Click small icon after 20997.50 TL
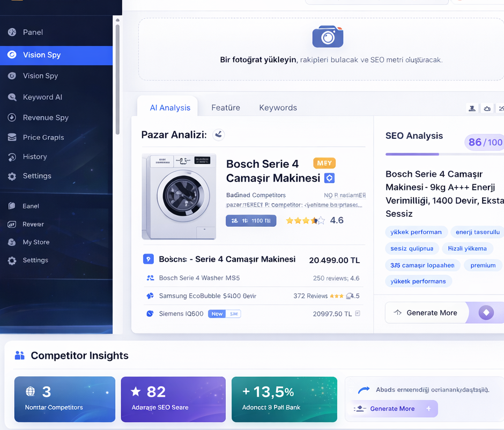The height and width of the screenshot is (430, 504). 358,313
